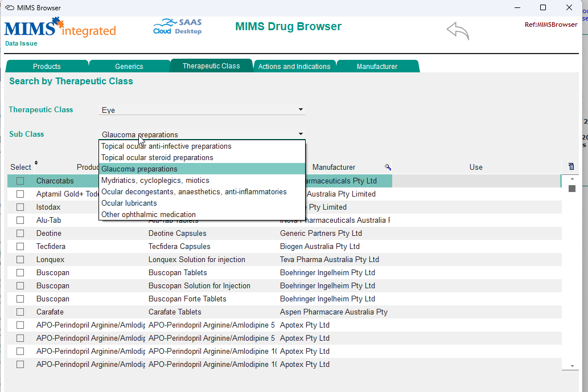
Task: Choose Topical ocular anti-infective preparations option
Action: point(202,146)
